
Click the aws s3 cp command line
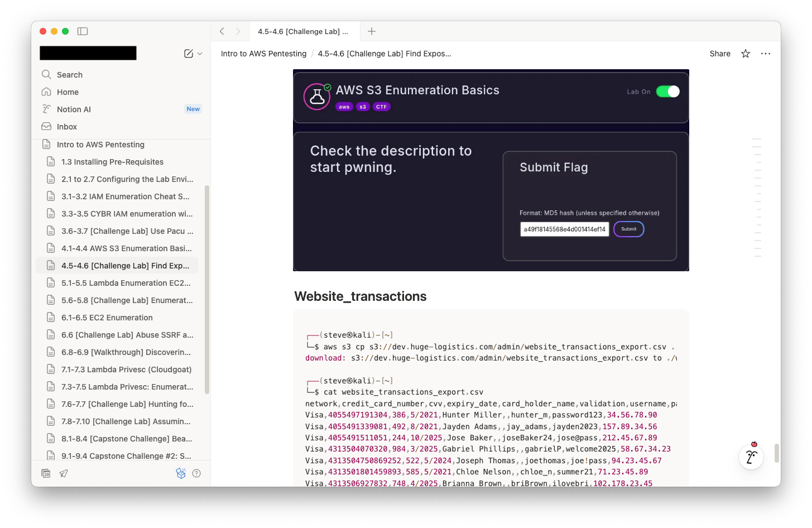coord(491,347)
